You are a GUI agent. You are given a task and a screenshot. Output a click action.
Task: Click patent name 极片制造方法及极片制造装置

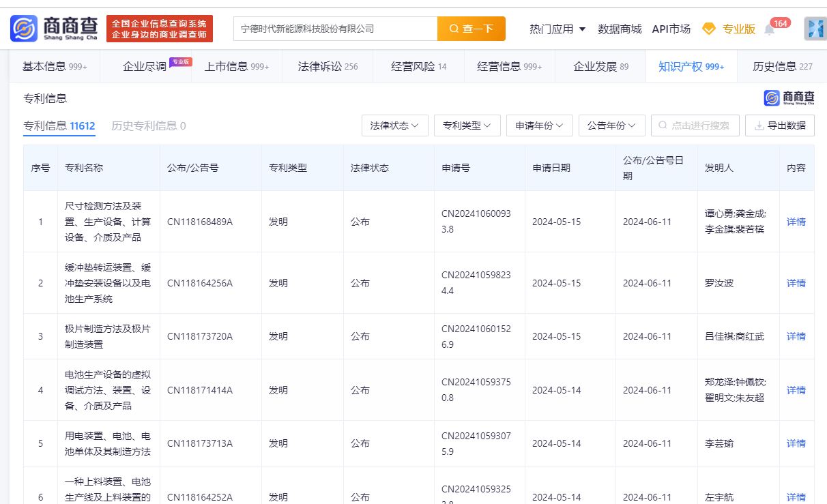coord(108,336)
